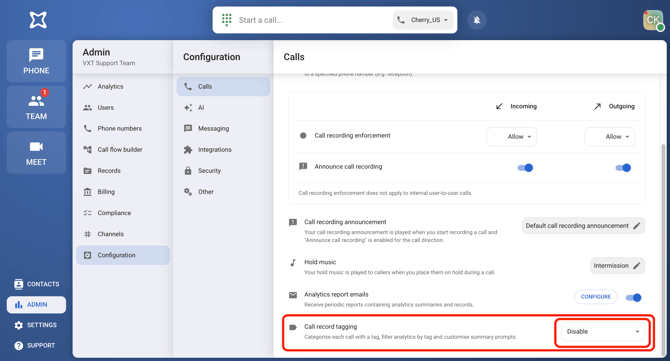Click the calls panel vertical scrollbar
This screenshot has height=361, width=670.
[663, 250]
